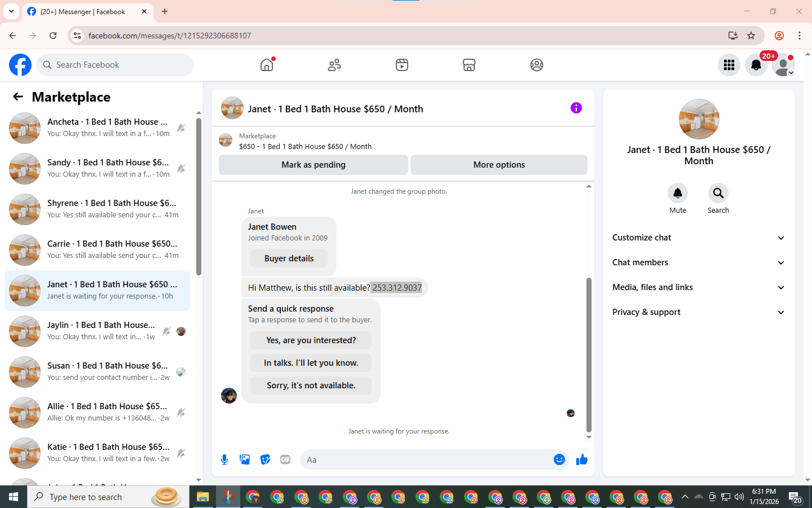
Task: Click the back arrow beside Marketplace
Action: pos(18,97)
